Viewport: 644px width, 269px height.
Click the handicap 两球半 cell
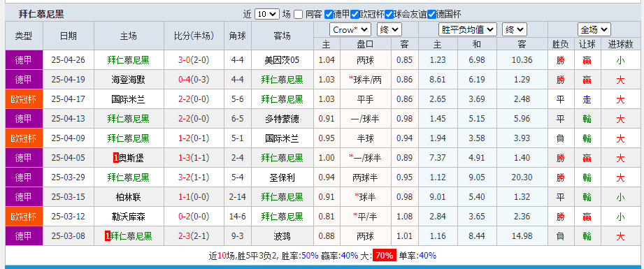pyautogui.click(x=365, y=178)
